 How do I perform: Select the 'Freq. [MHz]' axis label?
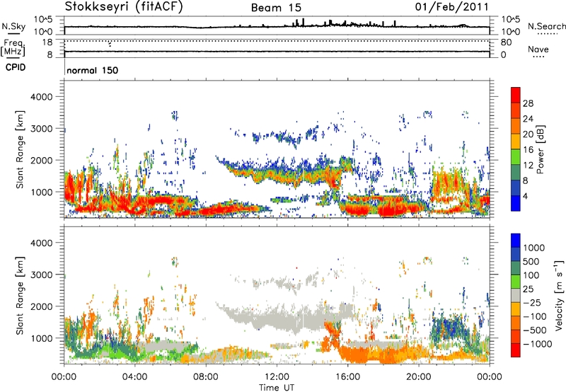tap(13, 47)
